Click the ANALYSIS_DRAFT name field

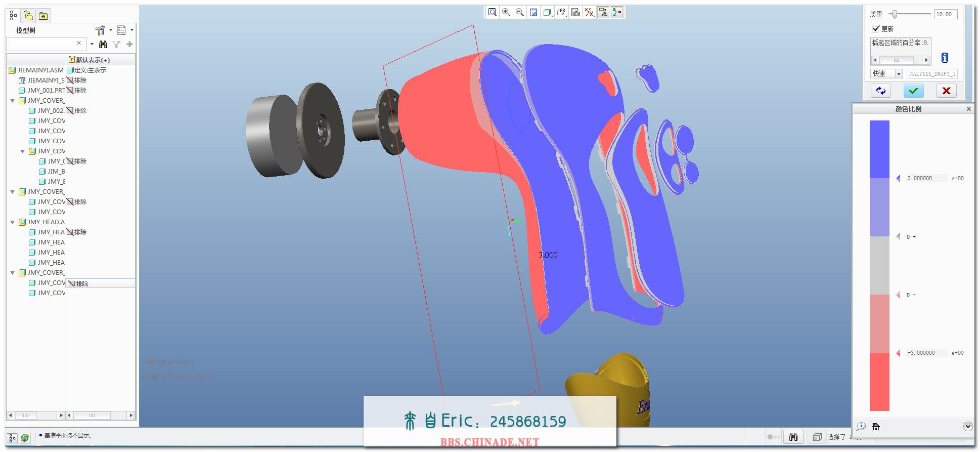click(x=932, y=74)
